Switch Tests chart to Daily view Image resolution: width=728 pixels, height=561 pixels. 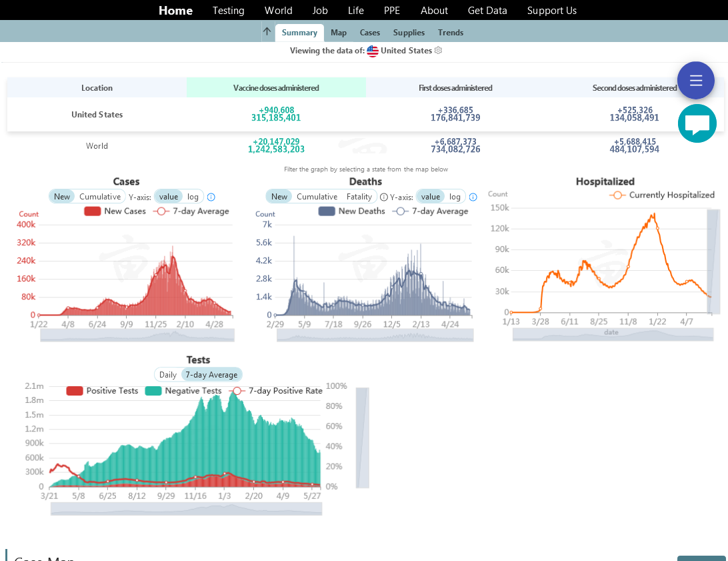tap(168, 375)
